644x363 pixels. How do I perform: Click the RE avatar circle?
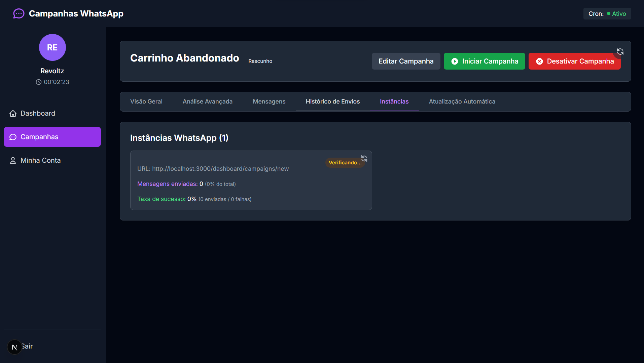[52, 47]
